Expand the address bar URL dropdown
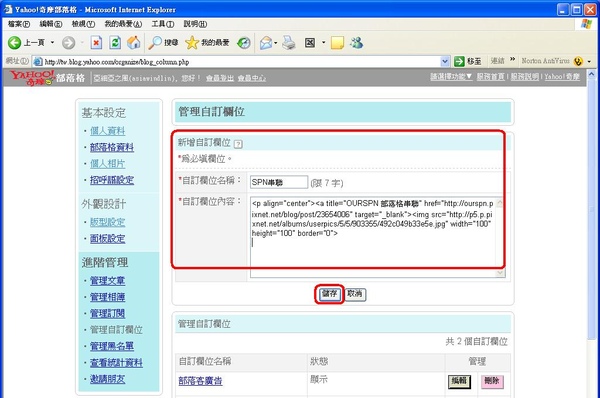 [x=445, y=61]
